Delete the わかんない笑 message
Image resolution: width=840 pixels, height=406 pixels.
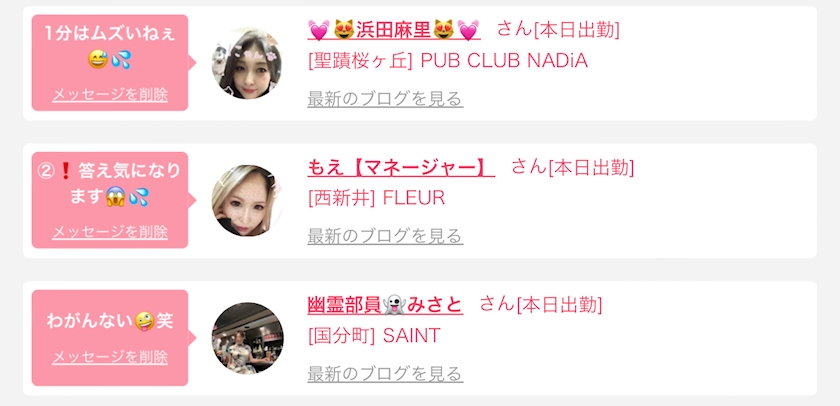110,357
